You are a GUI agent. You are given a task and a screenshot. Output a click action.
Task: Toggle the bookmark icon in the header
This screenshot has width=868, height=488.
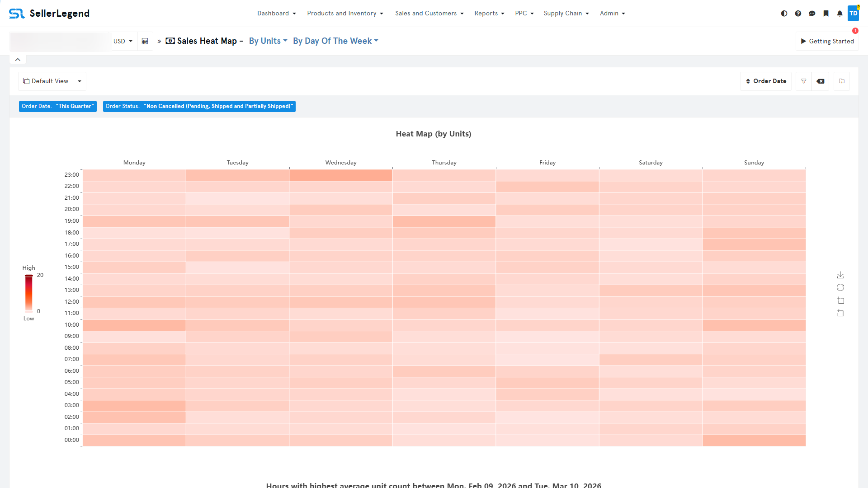[826, 14]
